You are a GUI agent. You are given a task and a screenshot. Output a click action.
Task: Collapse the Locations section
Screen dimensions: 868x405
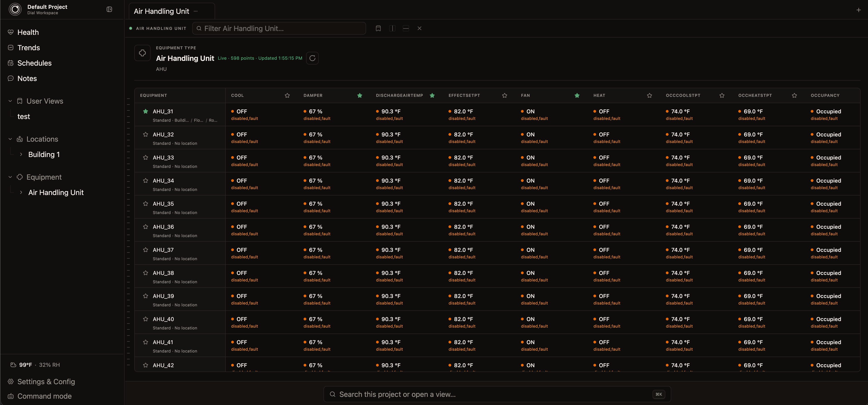click(x=10, y=139)
